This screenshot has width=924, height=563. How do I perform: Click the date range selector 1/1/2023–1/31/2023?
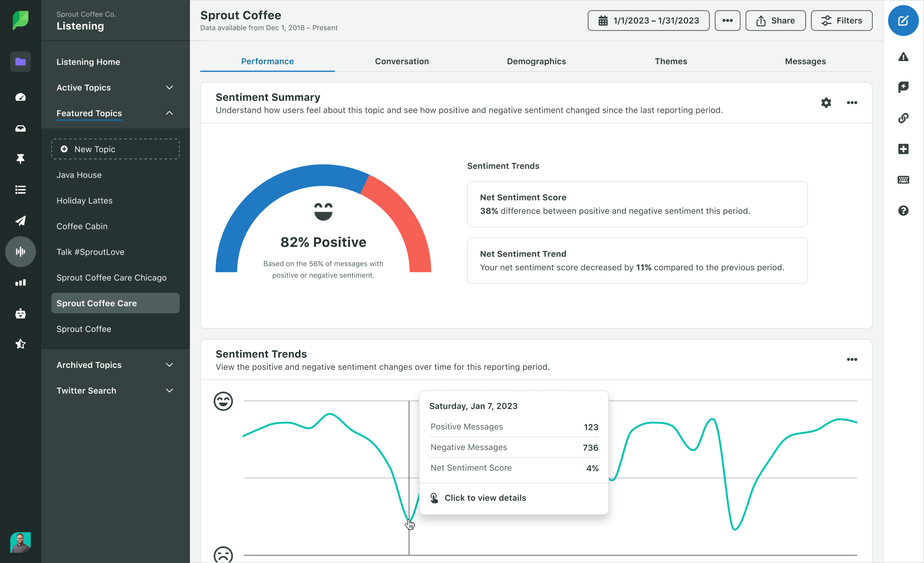coord(649,20)
